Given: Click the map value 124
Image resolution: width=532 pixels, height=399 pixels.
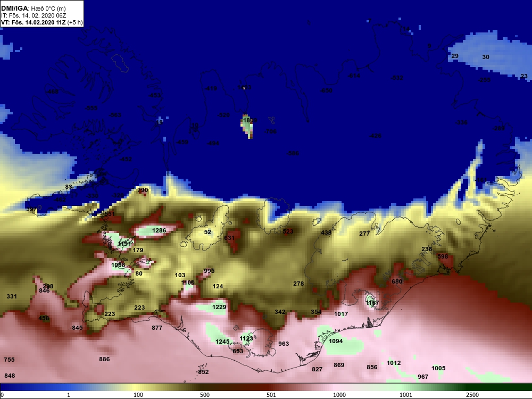Looking at the screenshot, I should [x=218, y=286].
